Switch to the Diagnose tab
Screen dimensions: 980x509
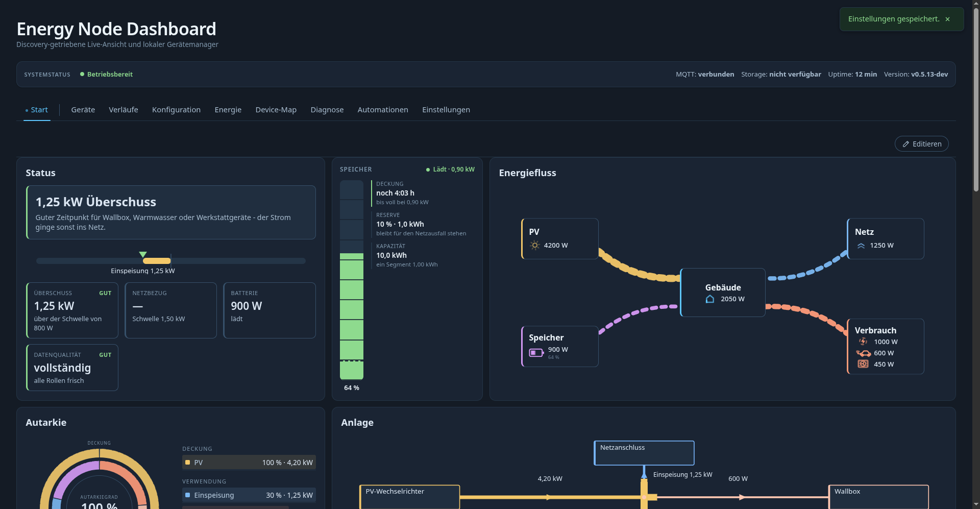click(x=327, y=110)
